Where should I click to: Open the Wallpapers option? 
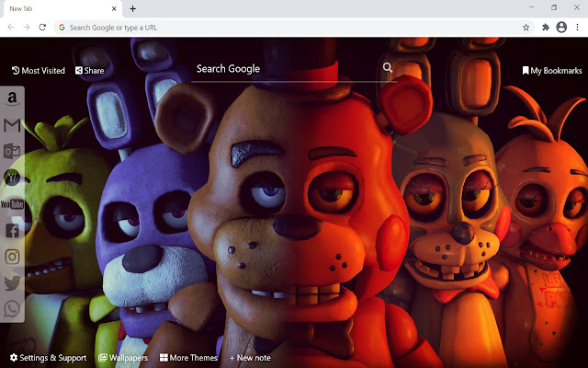tap(123, 358)
